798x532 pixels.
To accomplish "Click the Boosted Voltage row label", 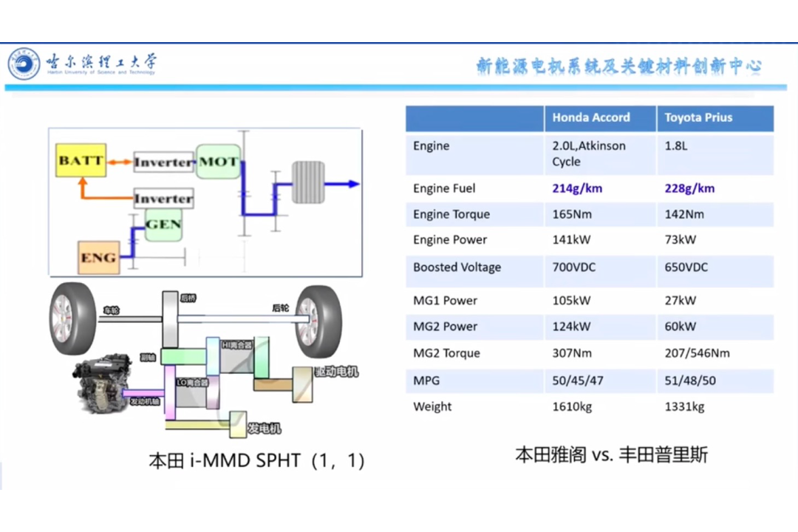I will tap(457, 267).
